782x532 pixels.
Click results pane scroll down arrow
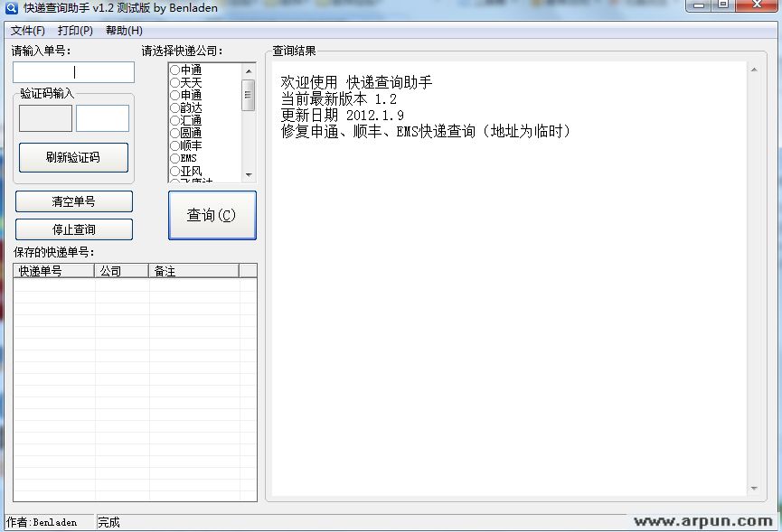[x=754, y=488]
